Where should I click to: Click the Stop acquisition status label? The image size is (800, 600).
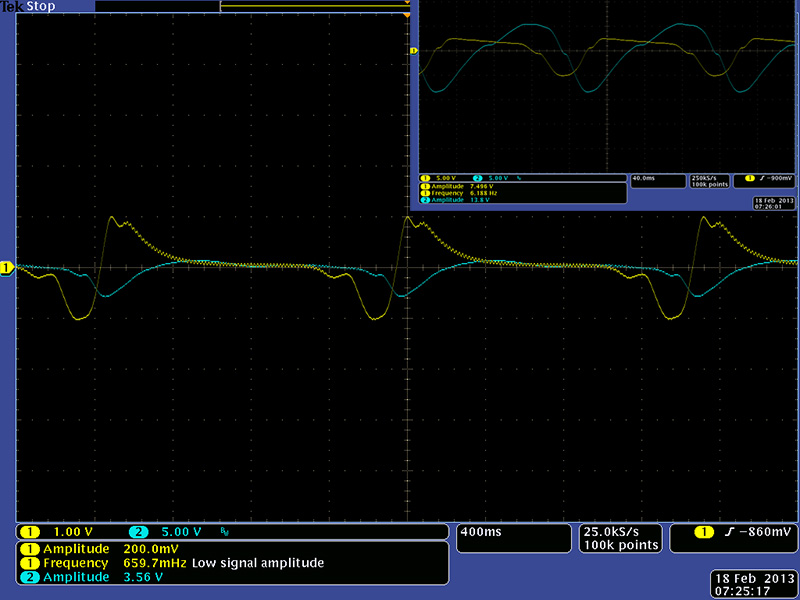click(40, 6)
